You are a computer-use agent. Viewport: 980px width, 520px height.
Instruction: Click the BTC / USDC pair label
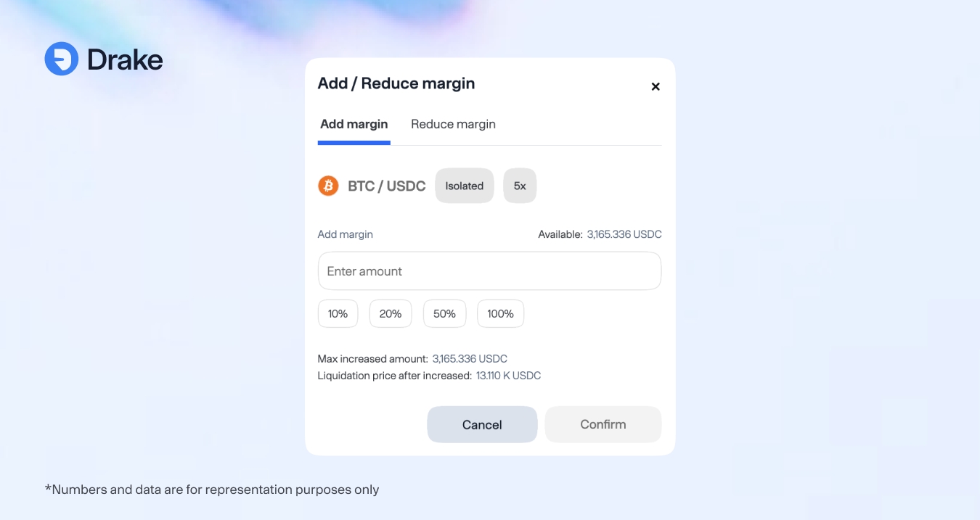[x=387, y=186]
